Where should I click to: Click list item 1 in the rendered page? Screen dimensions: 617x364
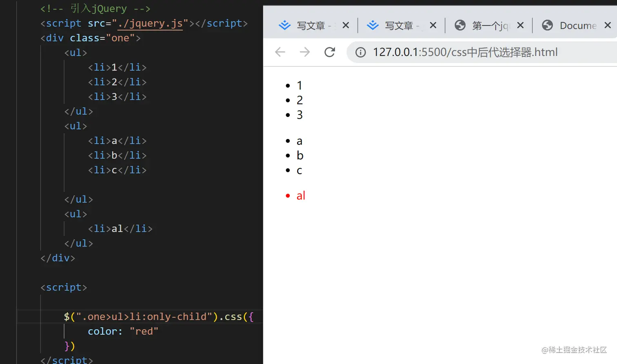click(300, 85)
